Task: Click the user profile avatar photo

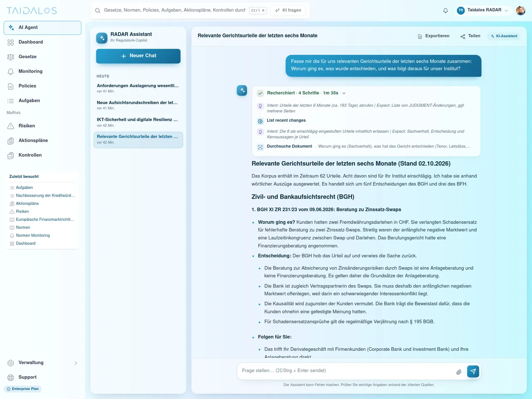Action: pos(520,10)
